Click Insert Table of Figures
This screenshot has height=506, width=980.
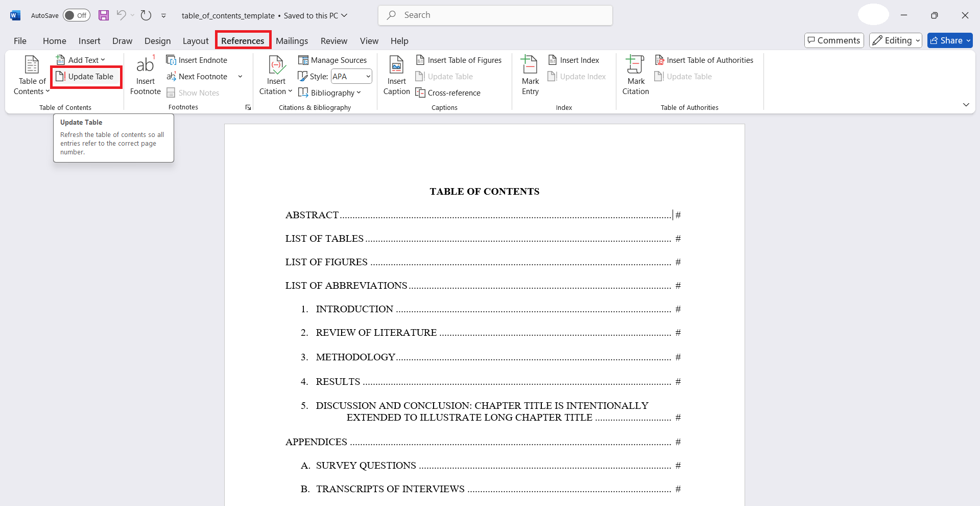tap(459, 60)
